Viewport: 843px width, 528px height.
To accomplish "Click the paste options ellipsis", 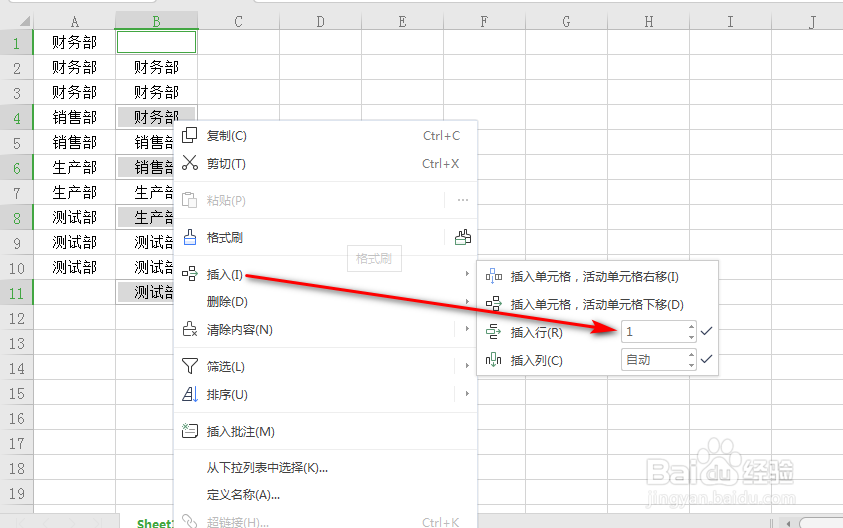I will tap(462, 200).
